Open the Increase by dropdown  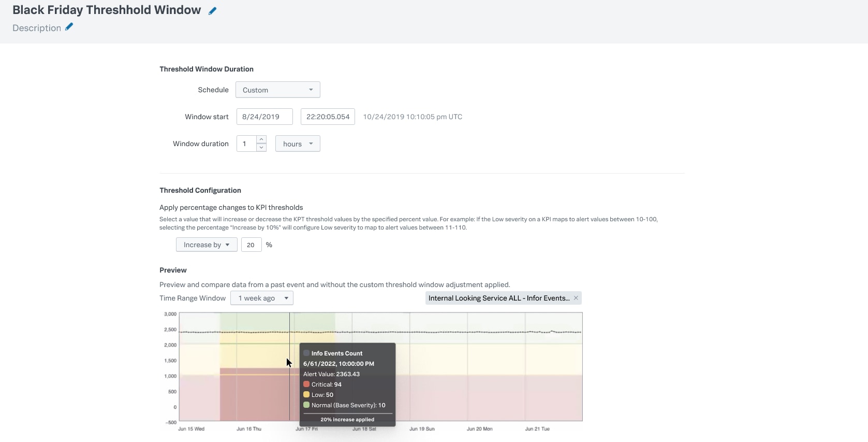(207, 245)
